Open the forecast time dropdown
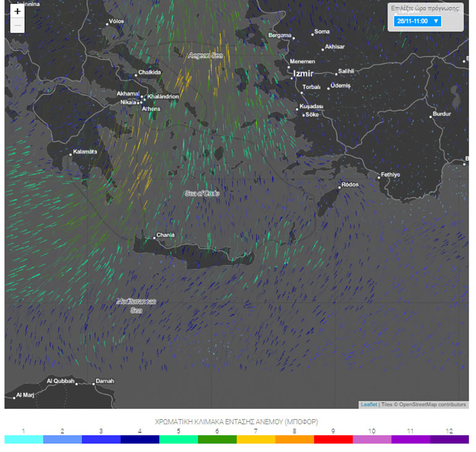Image resolution: width=476 pixels, height=452 pixels. [x=417, y=21]
